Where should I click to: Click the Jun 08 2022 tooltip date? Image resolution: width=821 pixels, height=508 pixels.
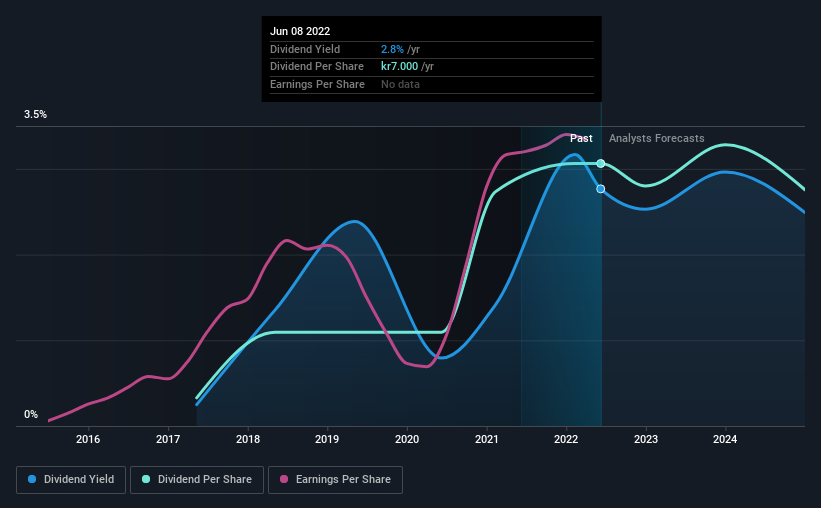(300, 31)
